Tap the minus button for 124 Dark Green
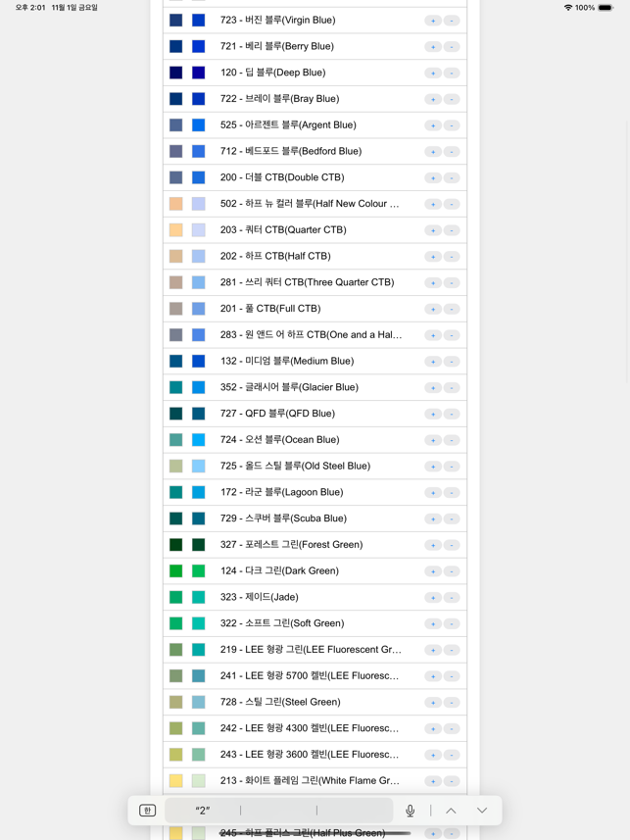This screenshot has width=630, height=840. [x=452, y=571]
